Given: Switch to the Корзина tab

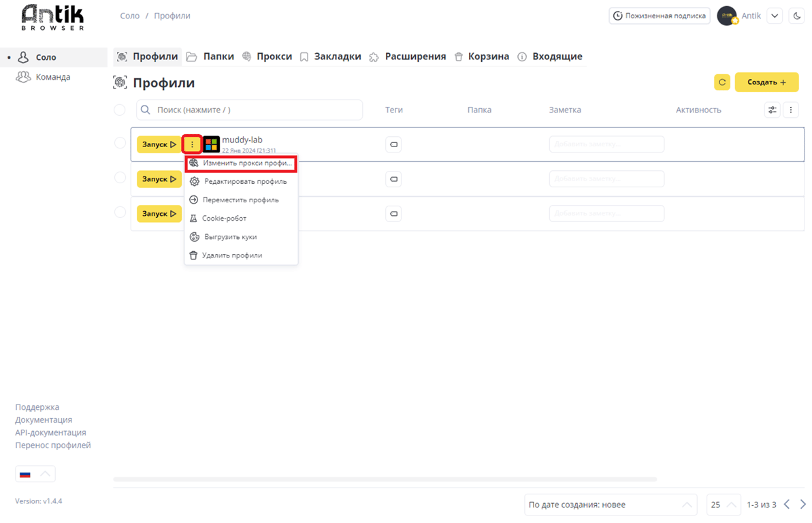Looking at the screenshot, I should [x=482, y=57].
